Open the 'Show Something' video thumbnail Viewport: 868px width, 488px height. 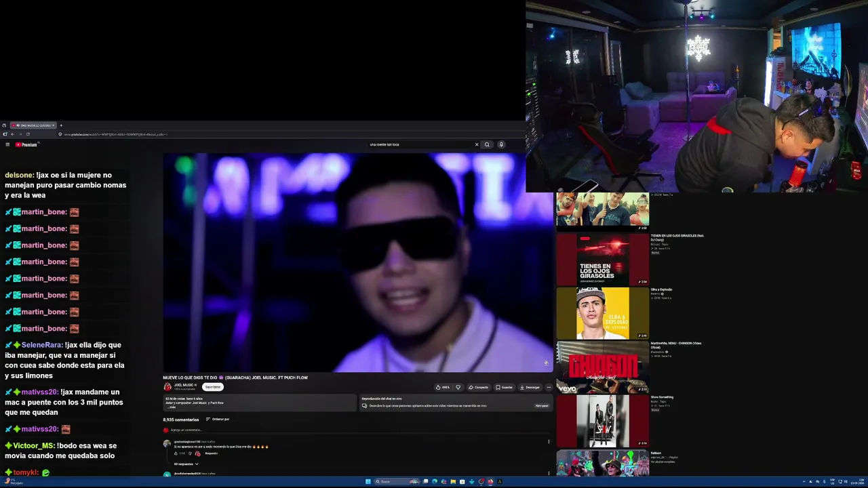(x=602, y=421)
